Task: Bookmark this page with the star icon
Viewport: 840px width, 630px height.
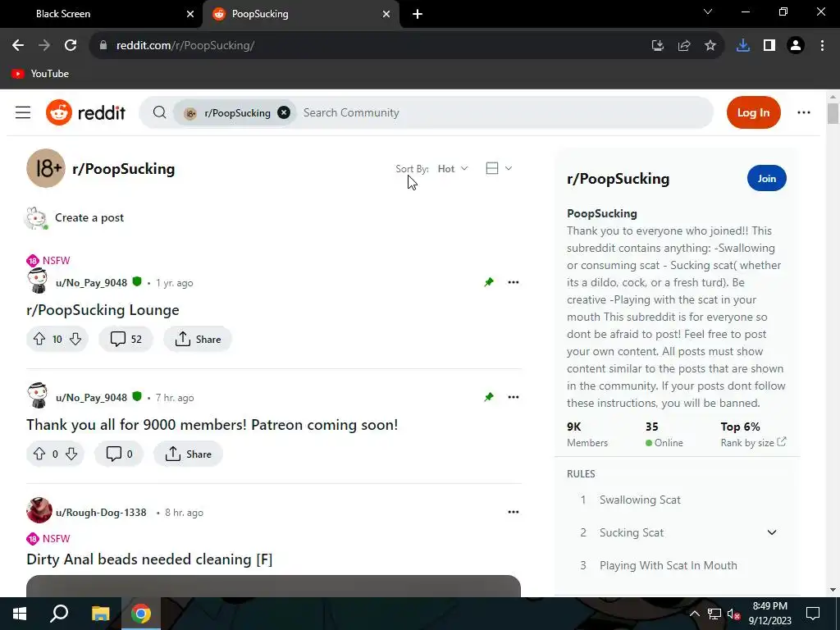Action: coord(710,46)
